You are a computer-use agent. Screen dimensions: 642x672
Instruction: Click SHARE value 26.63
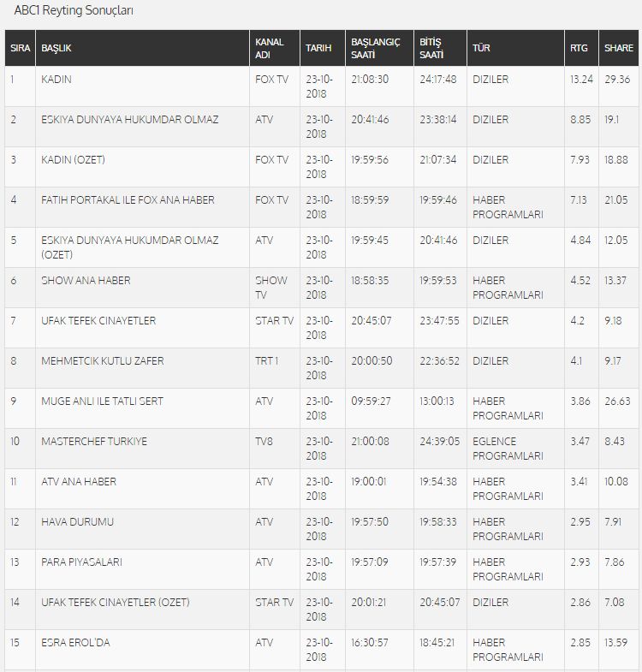tap(617, 401)
